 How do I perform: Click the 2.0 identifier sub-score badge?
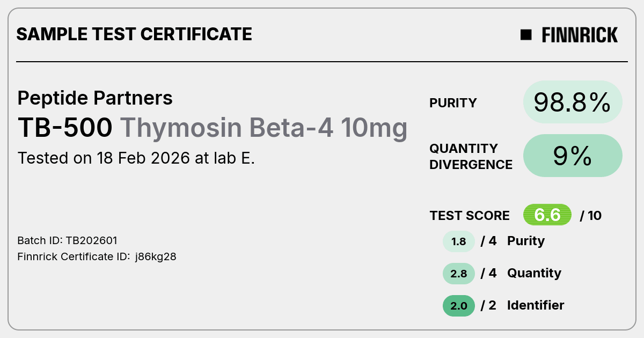point(459,306)
